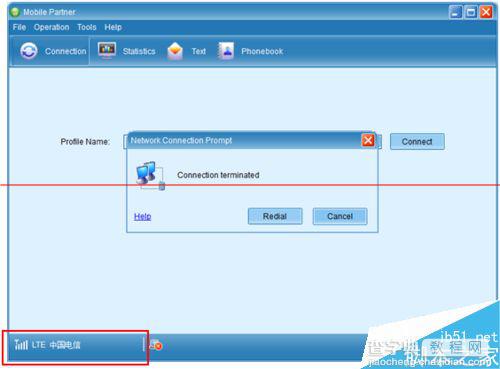Close the Network Connection Prompt dialog
The width and height of the screenshot is (500, 369).
pos(368,140)
